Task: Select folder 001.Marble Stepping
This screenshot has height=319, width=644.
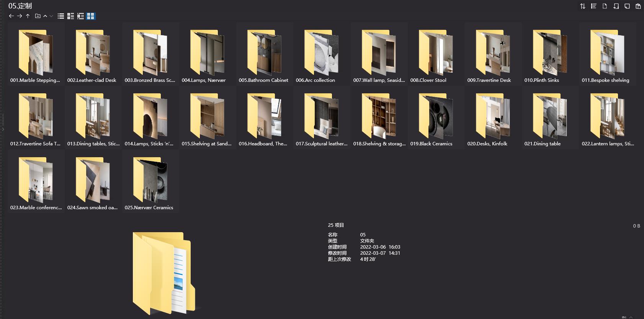Action: (x=36, y=54)
